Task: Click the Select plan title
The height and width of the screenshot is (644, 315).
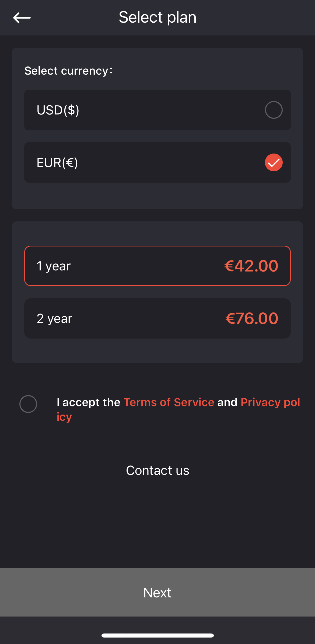Action: tap(157, 18)
